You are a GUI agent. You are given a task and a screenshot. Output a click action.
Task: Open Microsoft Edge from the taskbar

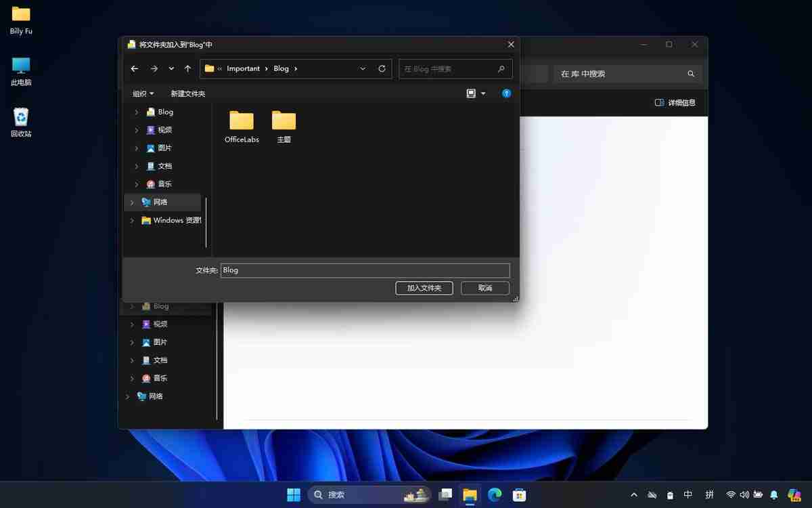pos(494,494)
